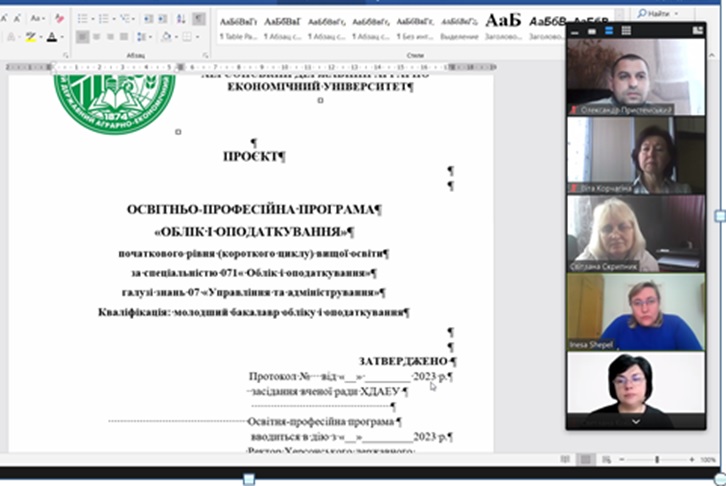The height and width of the screenshot is (486, 726).
Task: Click the ЗАТВЕРДЖЕНО line in document
Action: (x=407, y=361)
